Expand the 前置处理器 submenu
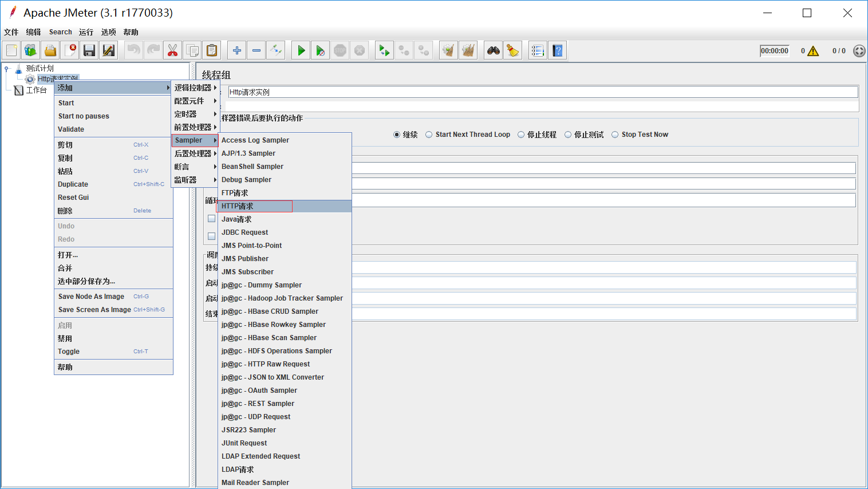Image resolution: width=868 pixels, height=489 pixels. (x=195, y=127)
